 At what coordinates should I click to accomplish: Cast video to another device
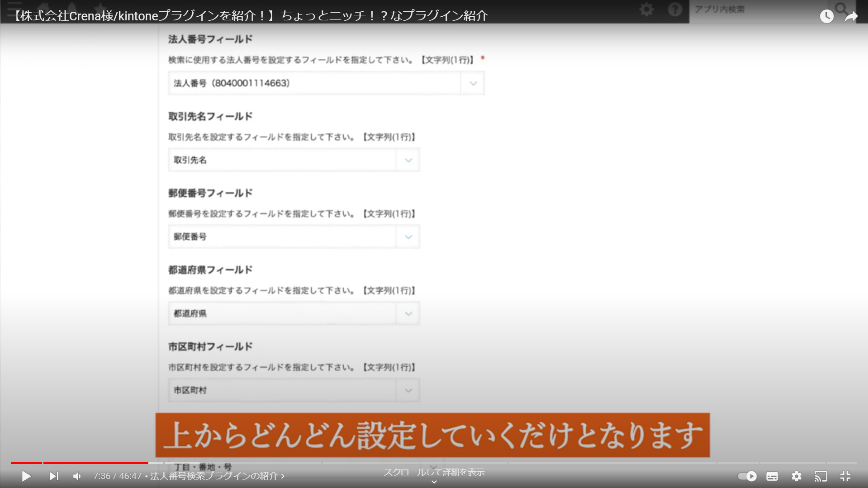click(x=821, y=476)
